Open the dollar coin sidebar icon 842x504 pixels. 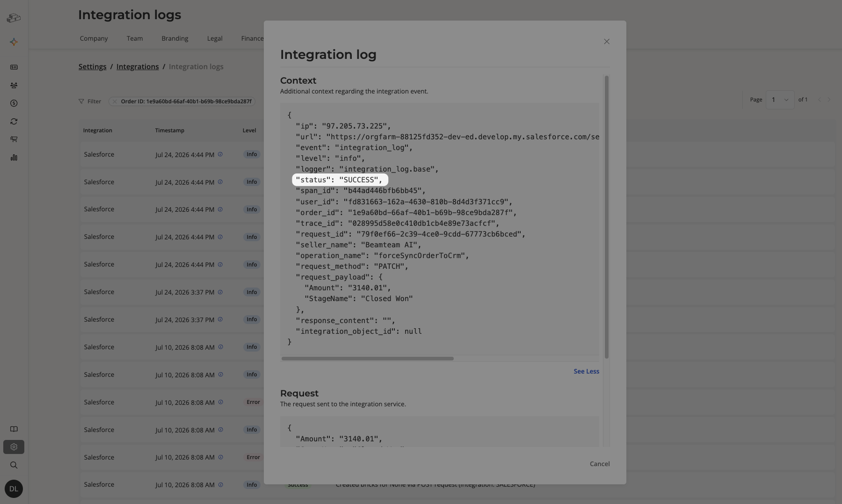pyautogui.click(x=14, y=103)
